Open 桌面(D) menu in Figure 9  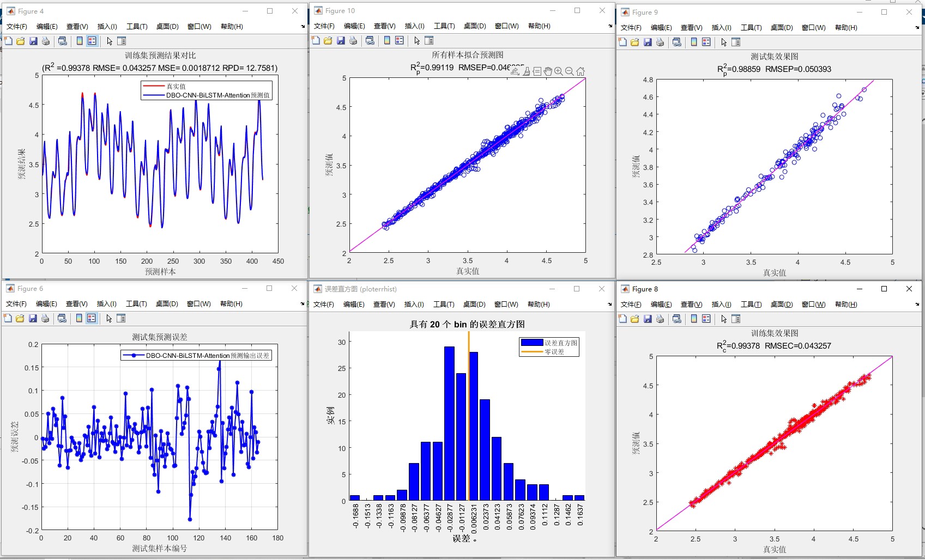click(782, 27)
